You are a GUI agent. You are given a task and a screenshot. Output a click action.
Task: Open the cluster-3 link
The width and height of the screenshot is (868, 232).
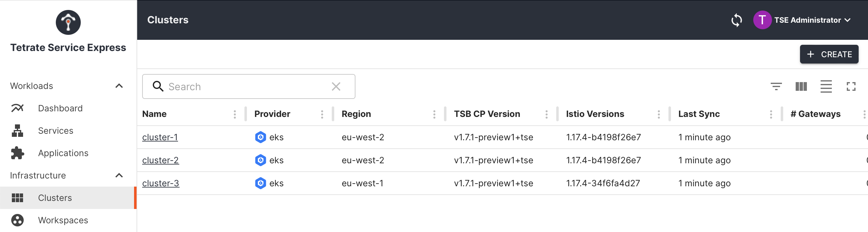160,183
